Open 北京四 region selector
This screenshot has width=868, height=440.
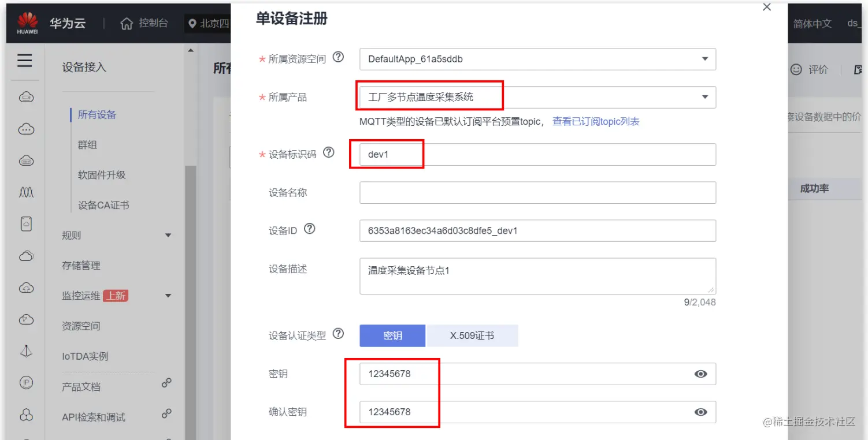[x=209, y=24]
